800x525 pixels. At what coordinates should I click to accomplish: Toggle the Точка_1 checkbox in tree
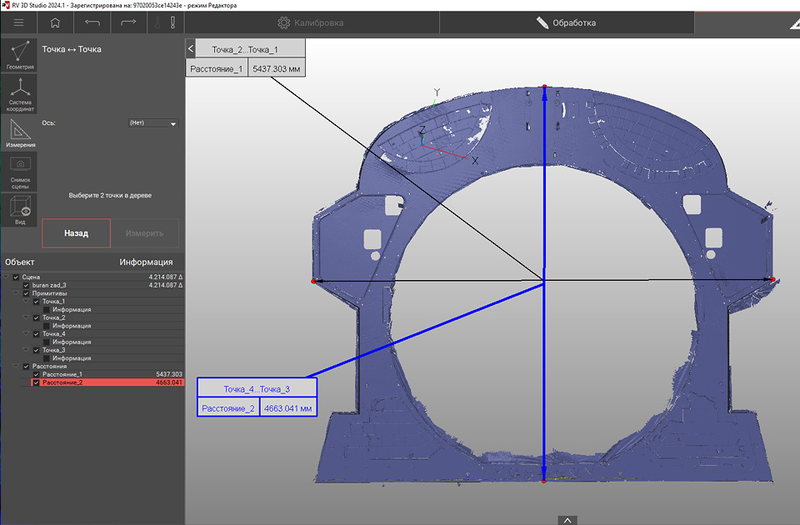(37, 301)
